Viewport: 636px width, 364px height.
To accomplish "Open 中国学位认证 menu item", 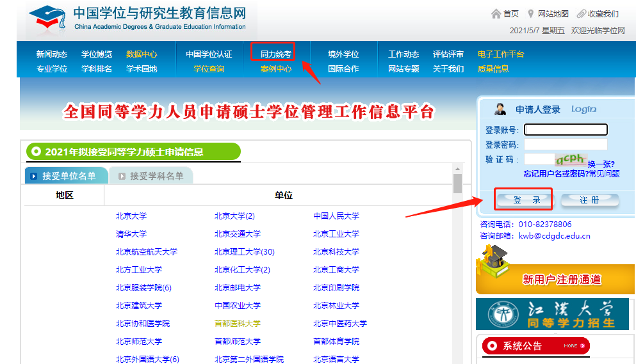I will coord(209,54).
